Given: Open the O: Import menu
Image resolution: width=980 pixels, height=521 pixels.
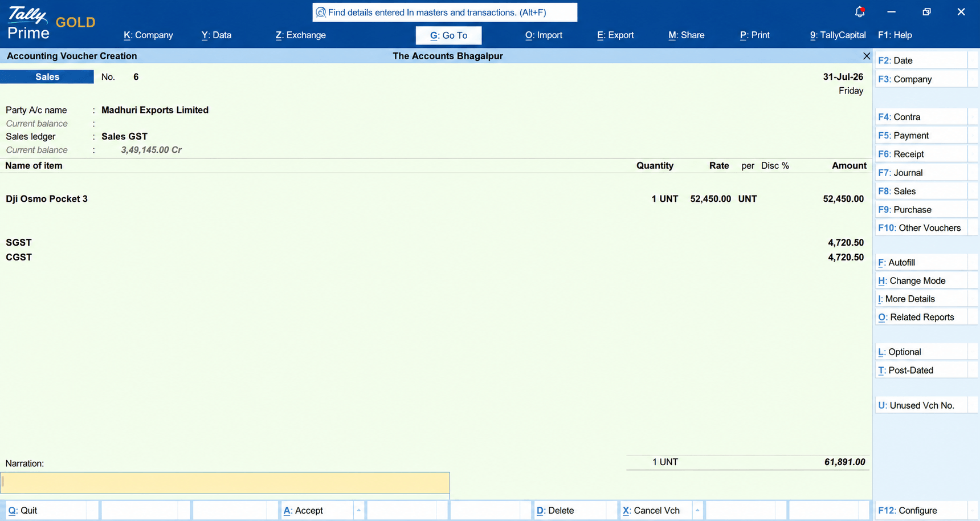Looking at the screenshot, I should click(544, 35).
